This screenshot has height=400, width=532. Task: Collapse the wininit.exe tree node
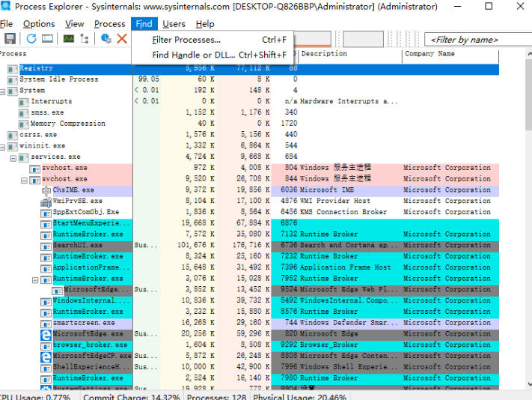[x=3, y=146]
